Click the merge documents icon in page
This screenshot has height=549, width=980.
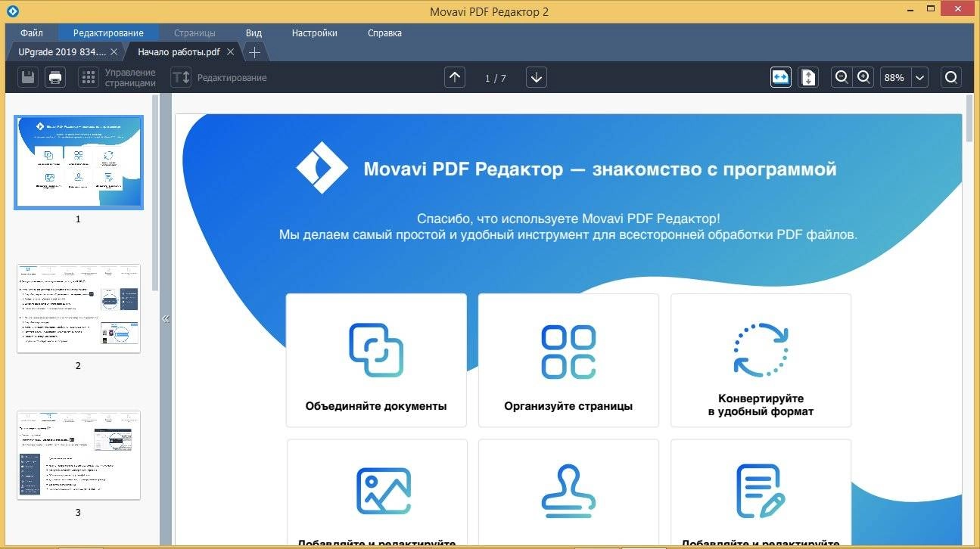coord(376,350)
